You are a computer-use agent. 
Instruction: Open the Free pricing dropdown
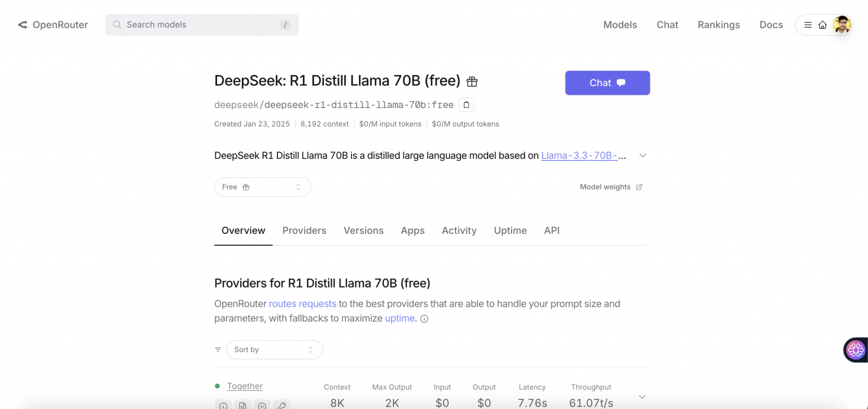(262, 186)
